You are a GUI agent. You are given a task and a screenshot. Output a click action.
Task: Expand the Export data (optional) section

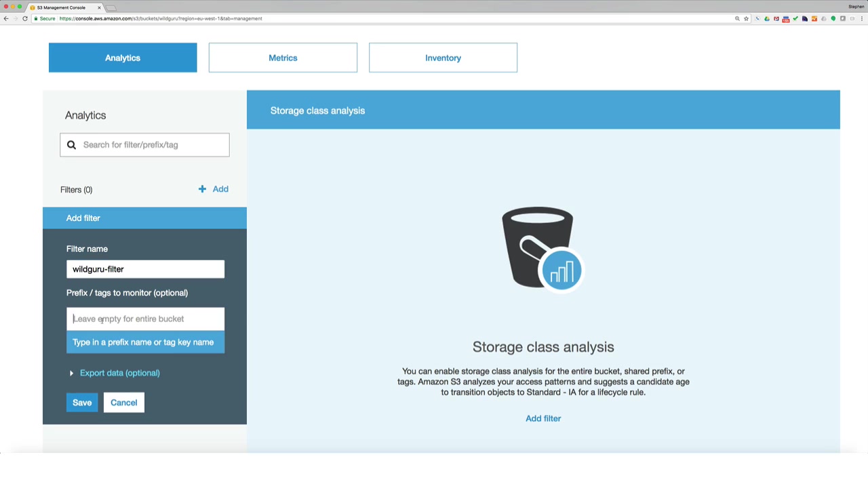click(115, 373)
